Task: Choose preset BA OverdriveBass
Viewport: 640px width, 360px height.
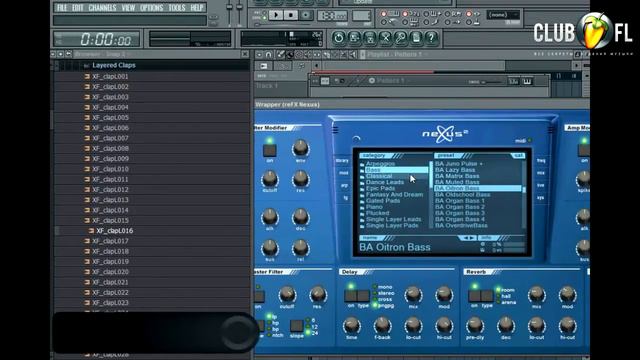Action: (461, 225)
